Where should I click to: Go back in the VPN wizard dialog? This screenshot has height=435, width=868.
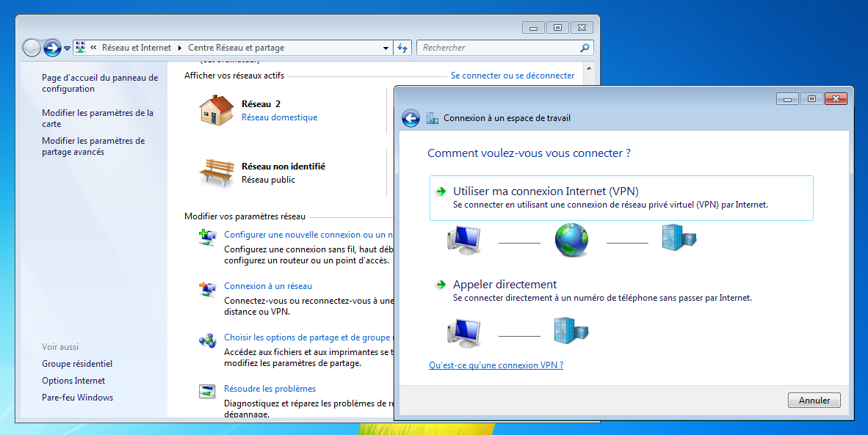tap(411, 118)
